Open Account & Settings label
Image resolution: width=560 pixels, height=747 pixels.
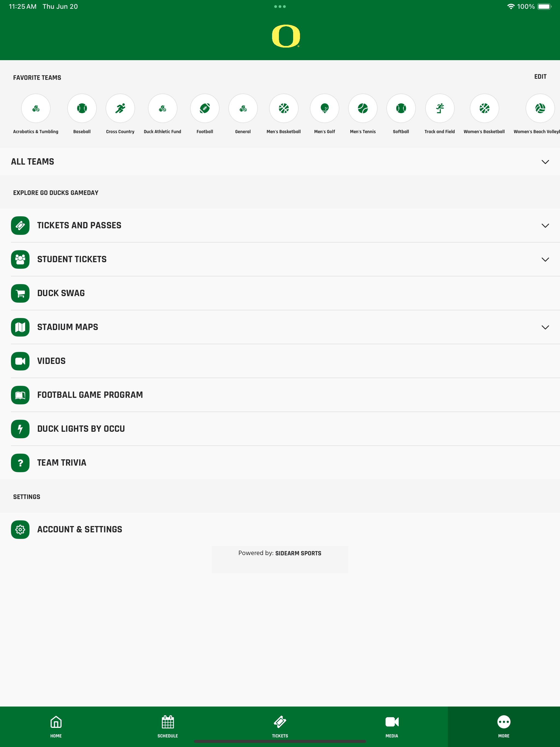pos(80,530)
